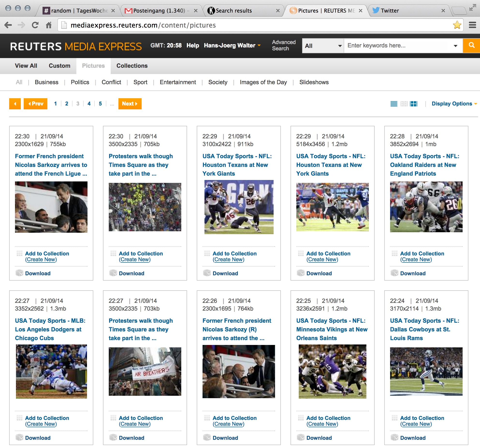Open Minnesota Vikings at Saints thumbnail

[333, 372]
